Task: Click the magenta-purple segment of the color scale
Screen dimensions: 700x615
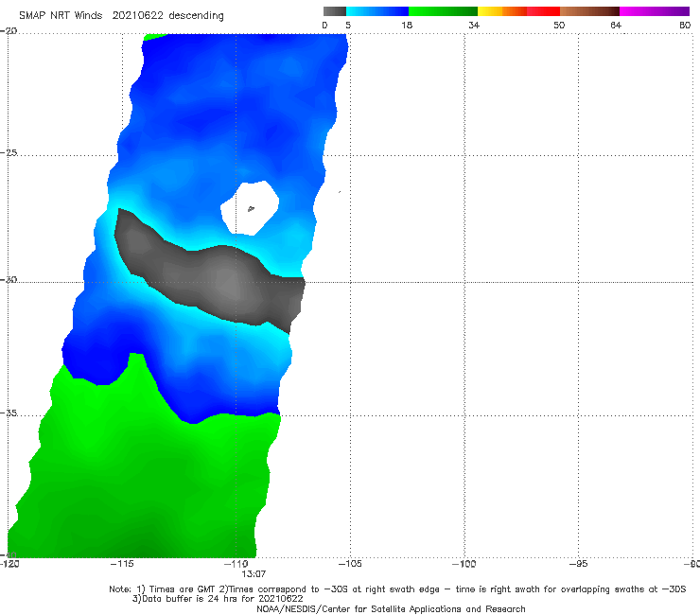Action: [655, 11]
